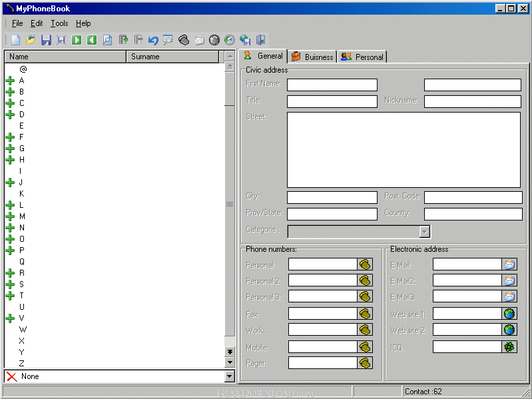Expand the letter A contact group
Viewport: 532px width, 399px height.
click(x=10, y=81)
